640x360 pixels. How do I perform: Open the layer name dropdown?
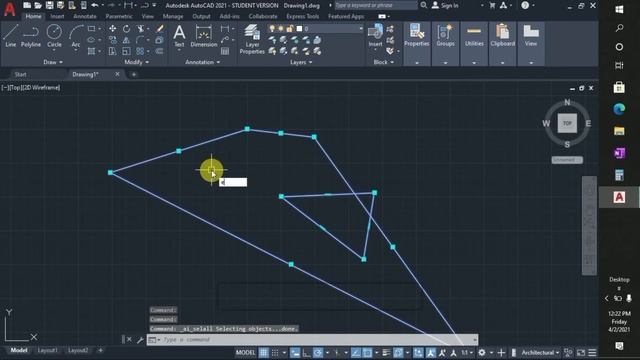coord(361,29)
